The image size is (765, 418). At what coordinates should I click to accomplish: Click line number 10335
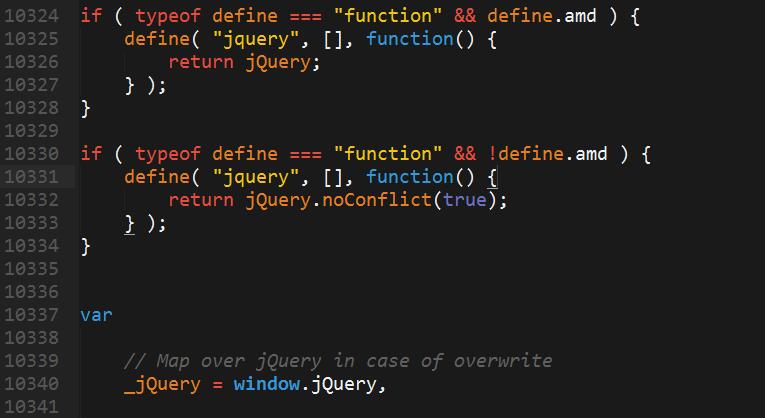32,269
